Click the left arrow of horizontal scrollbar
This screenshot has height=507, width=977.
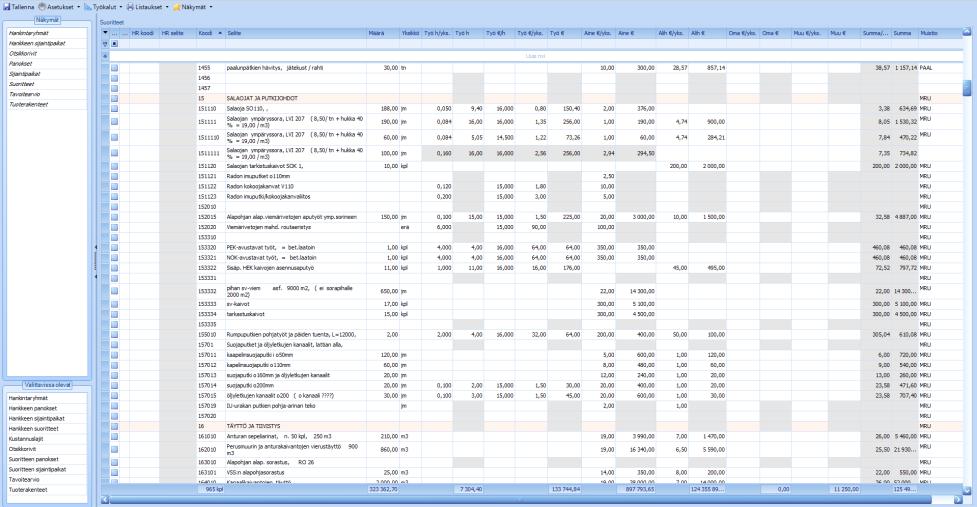(x=105, y=499)
